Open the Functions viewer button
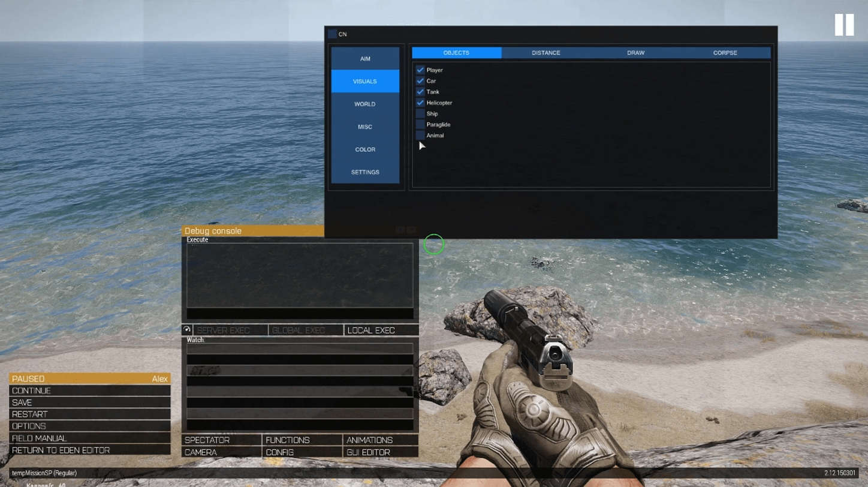 [302, 440]
